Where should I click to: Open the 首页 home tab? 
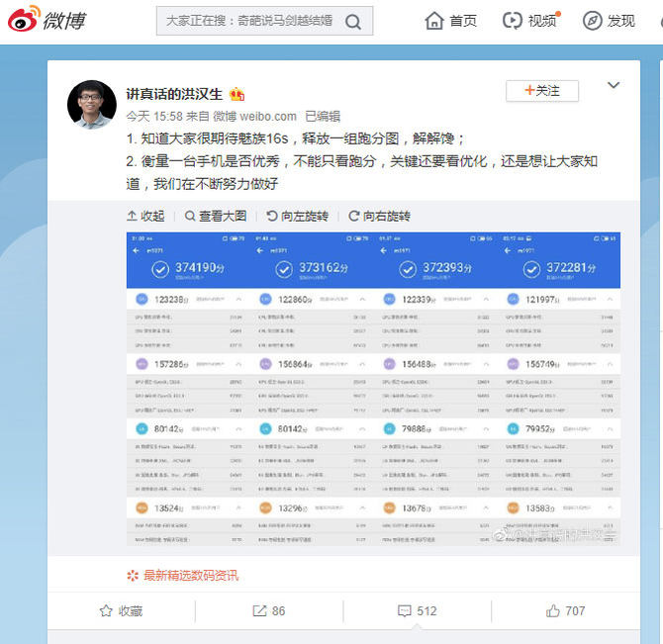click(450, 21)
